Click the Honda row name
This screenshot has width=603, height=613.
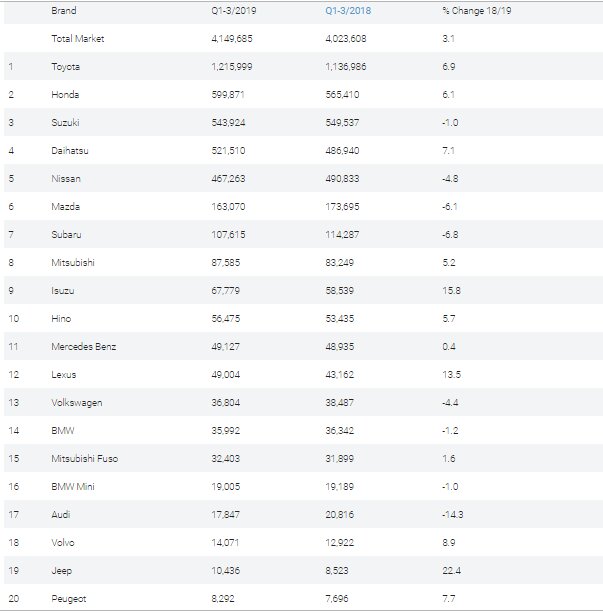pyautogui.click(x=65, y=94)
